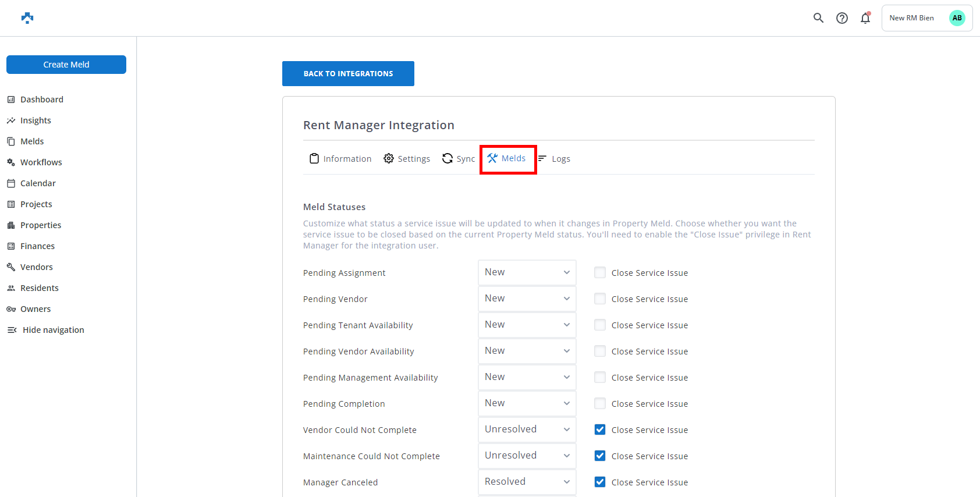Click the Property Meld logo

coord(27,18)
